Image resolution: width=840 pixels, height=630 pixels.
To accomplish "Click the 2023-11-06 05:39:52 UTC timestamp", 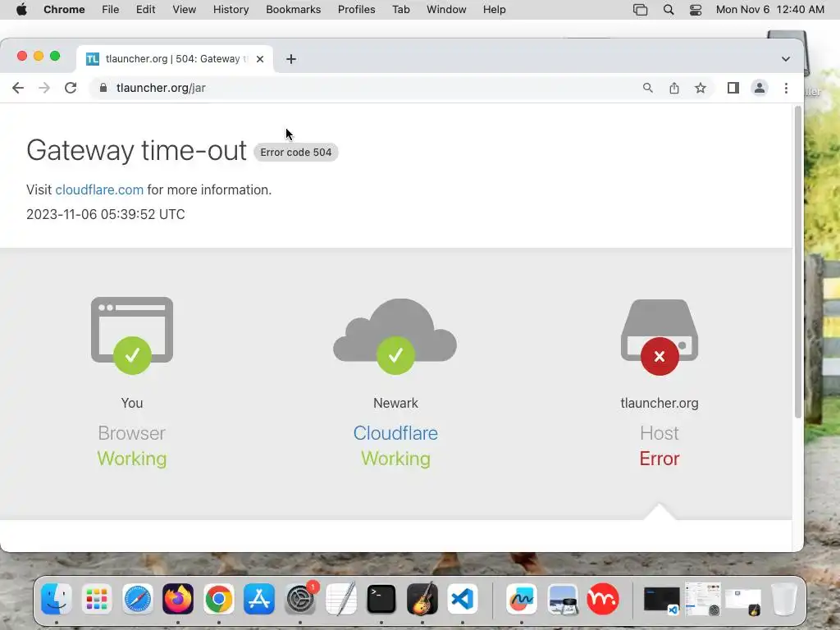I will pyautogui.click(x=106, y=214).
